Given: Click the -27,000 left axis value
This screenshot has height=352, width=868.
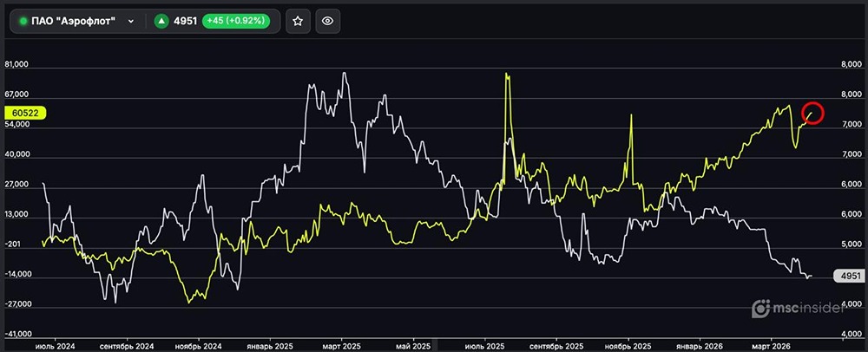Looking at the screenshot, I should [x=17, y=304].
